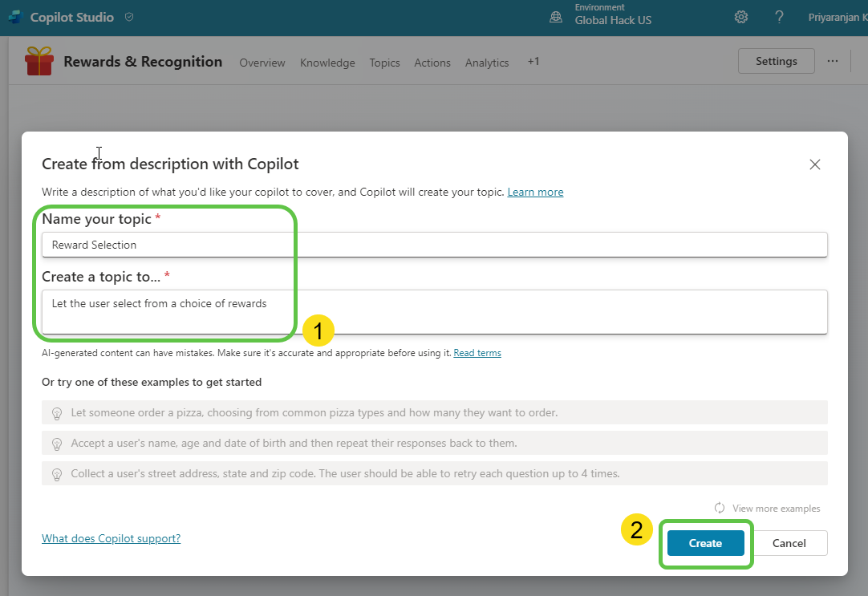Open the settings gear icon in header
The width and height of the screenshot is (868, 596).
point(741,17)
